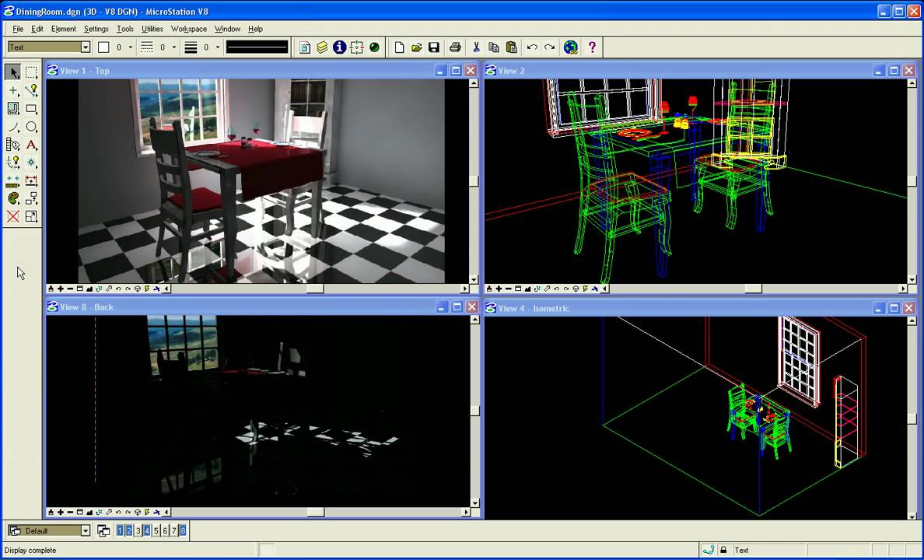Viewport: 924px width, 560px height.
Task: Choose the Place Fence tool
Action: [31, 72]
